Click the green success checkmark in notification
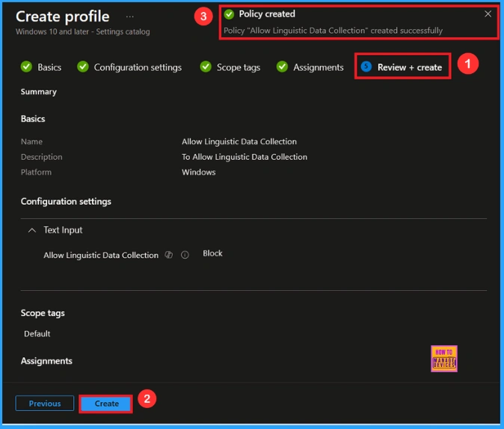The height and width of the screenshot is (429, 504). pos(229,14)
